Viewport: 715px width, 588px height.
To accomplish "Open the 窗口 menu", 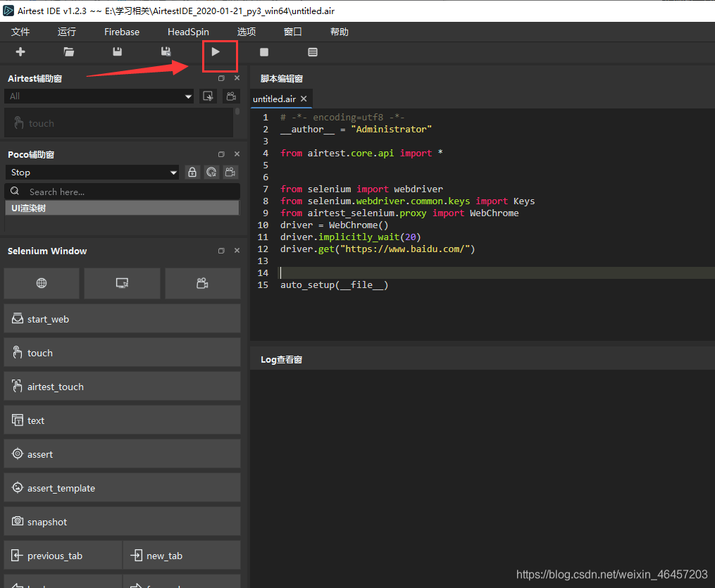I will tap(293, 32).
